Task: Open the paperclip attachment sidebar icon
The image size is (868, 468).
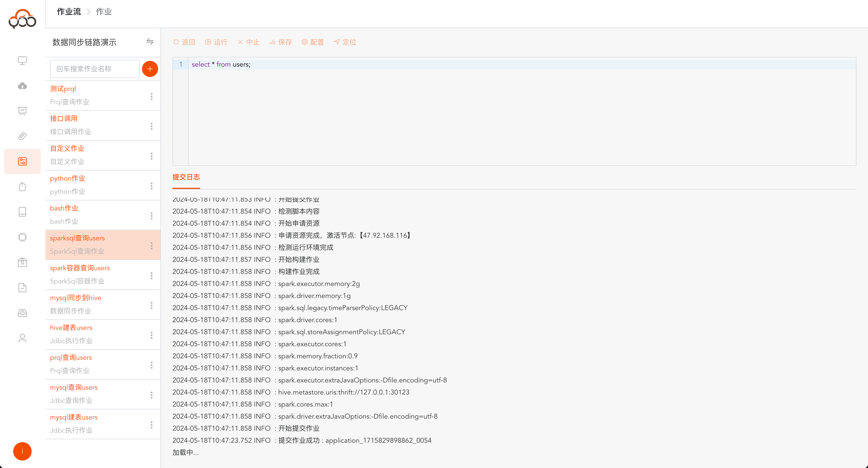Action: coord(22,136)
